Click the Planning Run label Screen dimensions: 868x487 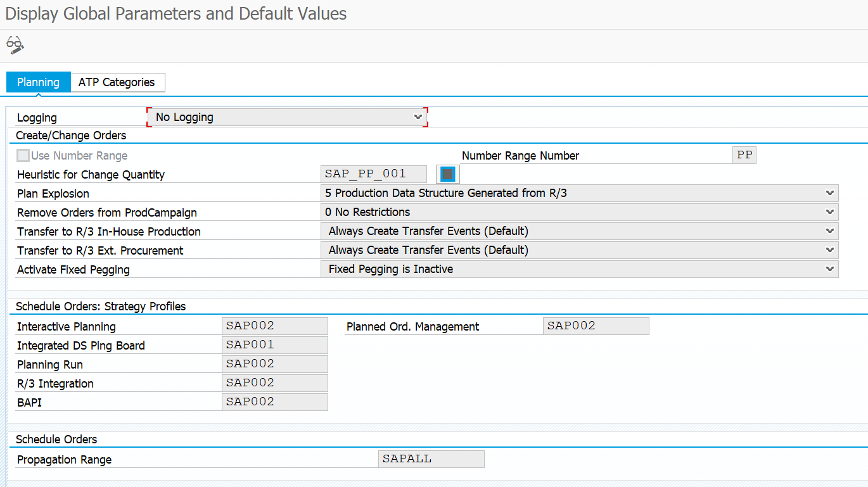point(50,365)
